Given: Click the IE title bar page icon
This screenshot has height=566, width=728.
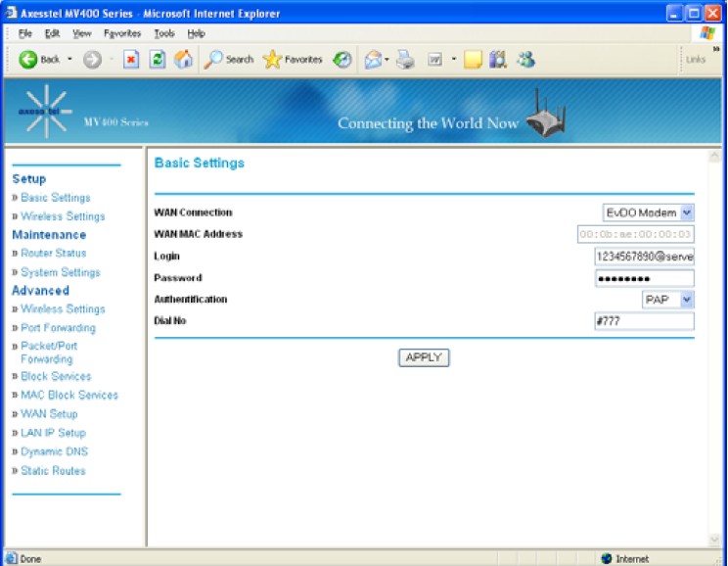Looking at the screenshot, I should [11, 13].
